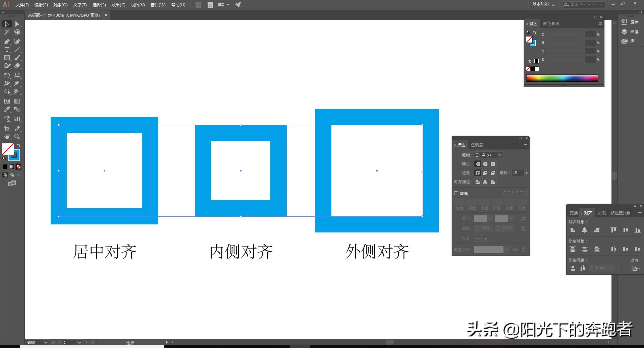Activate the Type tool
The width and height of the screenshot is (644, 348).
(7, 50)
